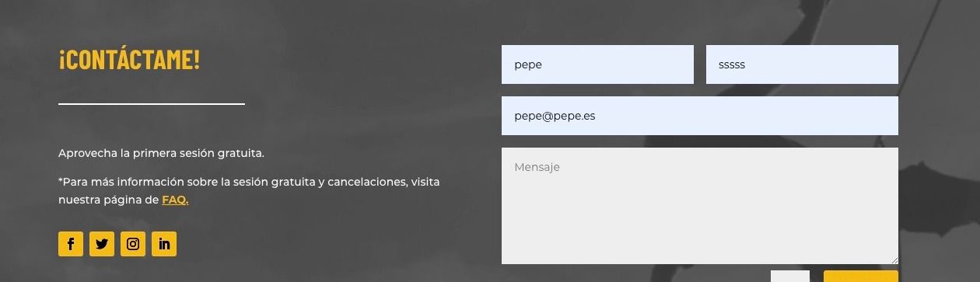Viewport: 980px width, 282px height.
Task: Click the 'Aprovecha la primera sesión gratuita' text
Action: tap(161, 153)
